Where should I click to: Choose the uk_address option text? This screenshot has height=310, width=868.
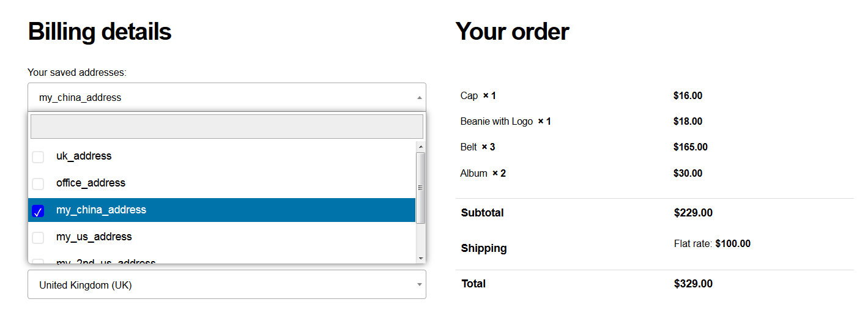pos(84,156)
